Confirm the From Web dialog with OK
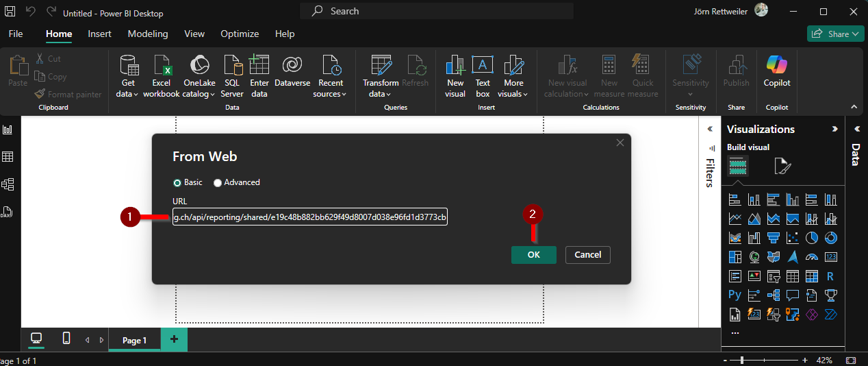Screen dimensions: 868x366 [534, 254]
